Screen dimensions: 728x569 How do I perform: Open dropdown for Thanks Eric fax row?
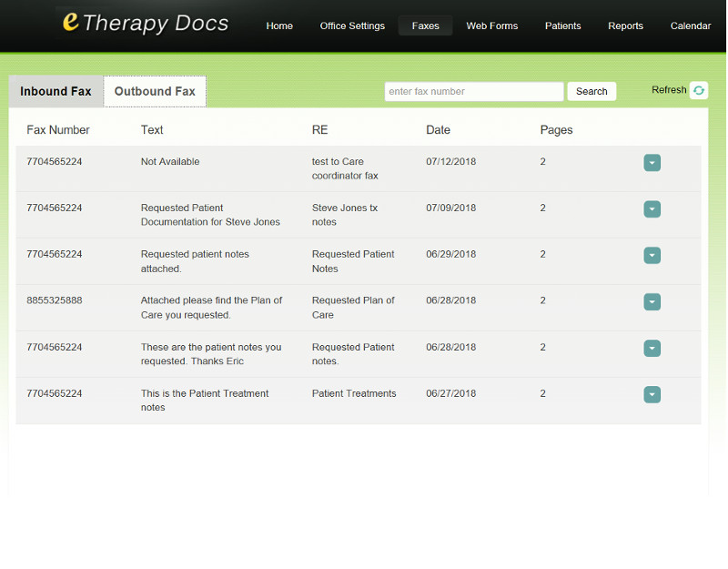point(652,349)
